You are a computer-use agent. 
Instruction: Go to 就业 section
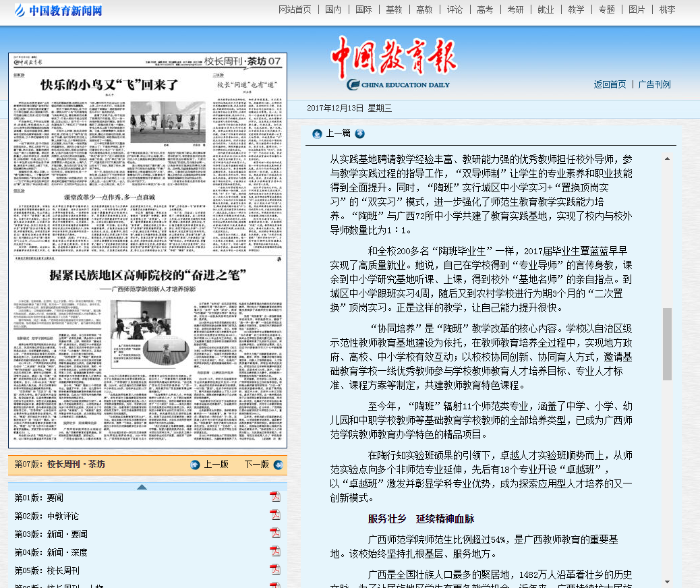tap(546, 10)
